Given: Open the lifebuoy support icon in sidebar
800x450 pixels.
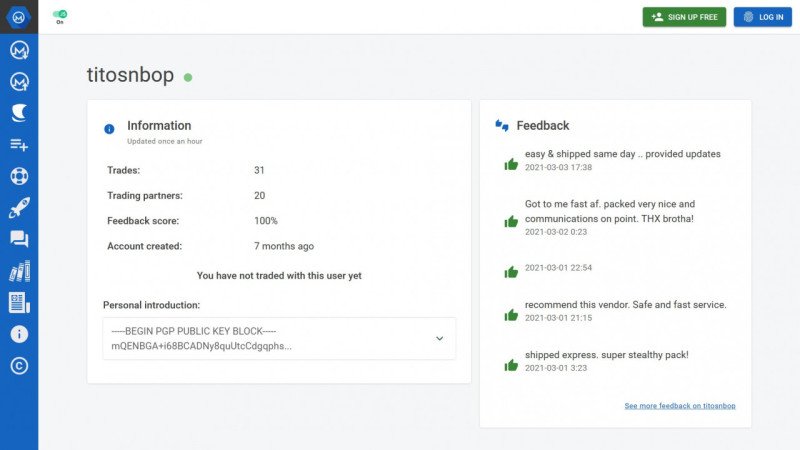Looking at the screenshot, I should 18,176.
